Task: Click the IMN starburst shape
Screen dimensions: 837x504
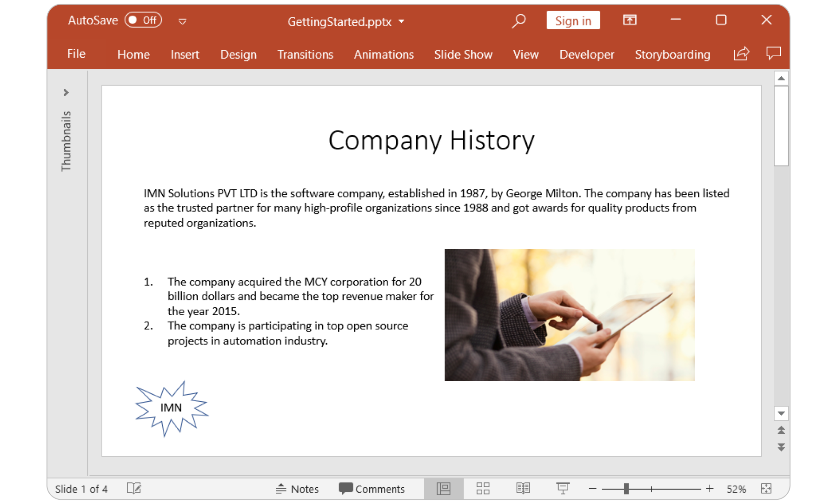Action: point(171,407)
